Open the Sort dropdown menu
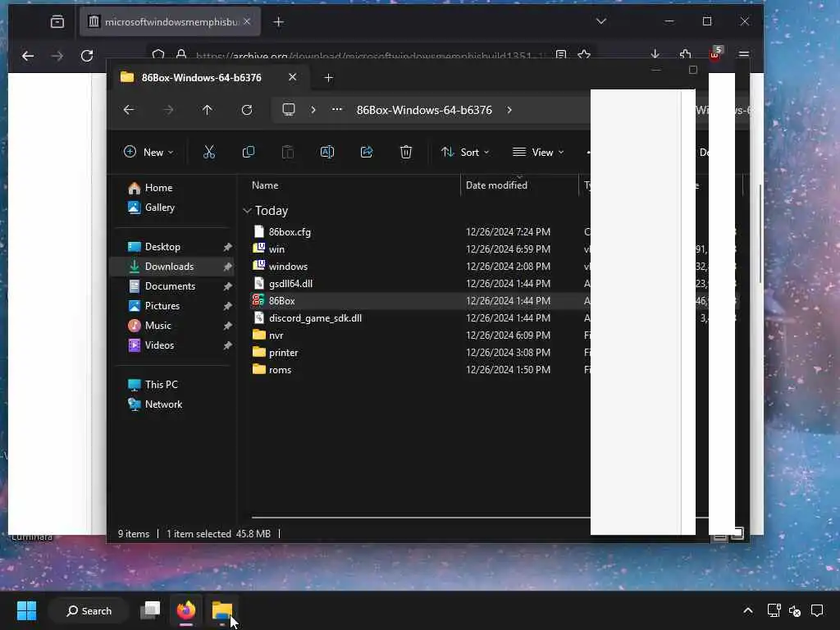 465,152
